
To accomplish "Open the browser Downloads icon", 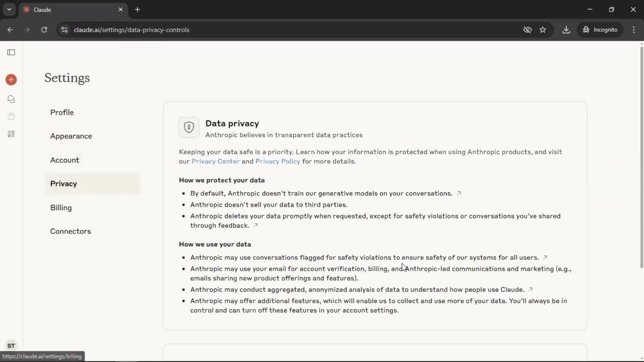I will [566, 30].
